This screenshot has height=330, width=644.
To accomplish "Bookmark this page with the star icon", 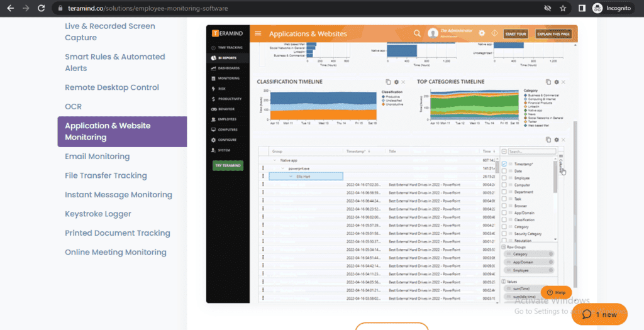I will [x=563, y=8].
